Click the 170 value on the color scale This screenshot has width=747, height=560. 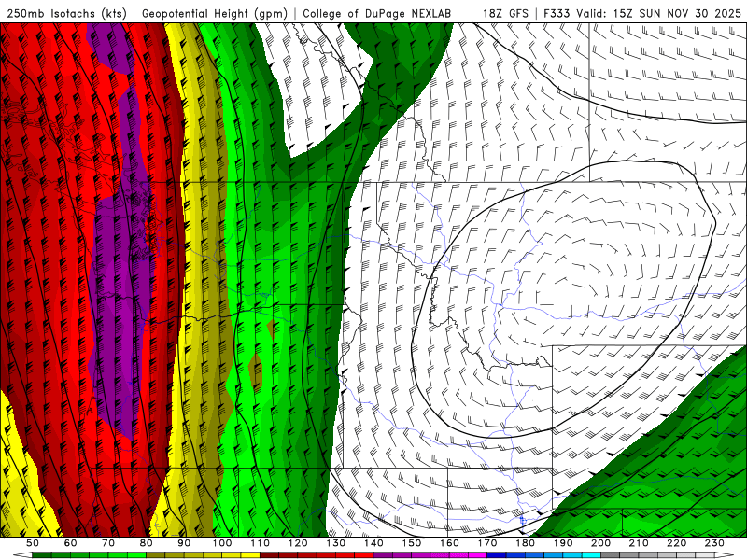[487, 543]
